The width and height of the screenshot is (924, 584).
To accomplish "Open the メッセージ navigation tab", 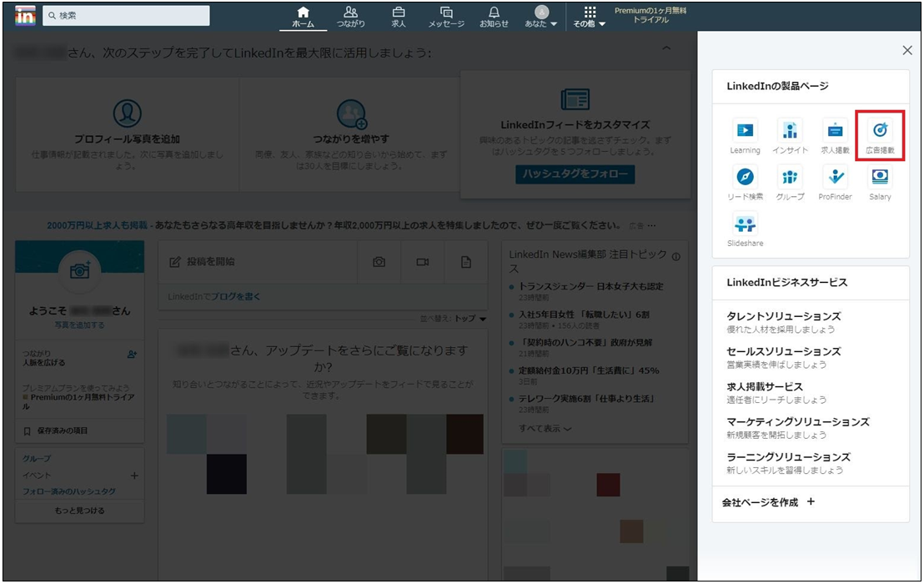I will click(x=446, y=17).
